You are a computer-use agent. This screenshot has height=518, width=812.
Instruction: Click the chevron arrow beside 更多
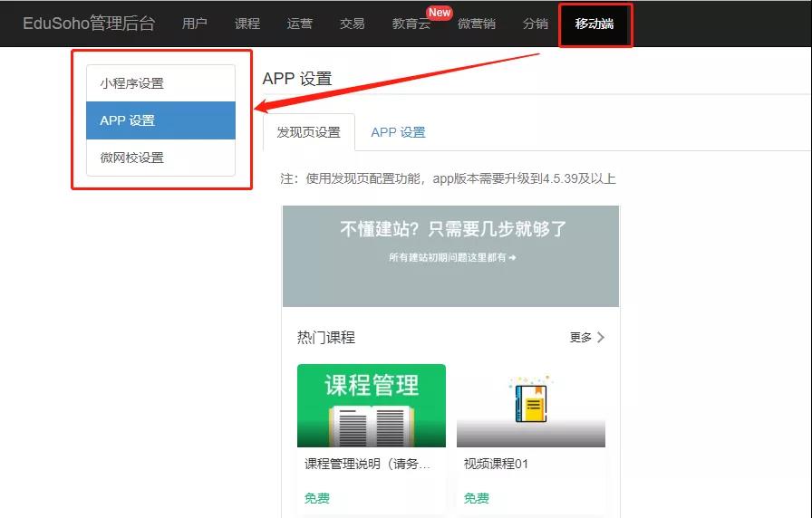click(601, 338)
